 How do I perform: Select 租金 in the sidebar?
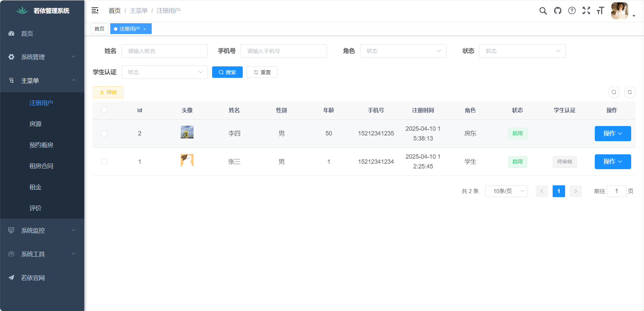42,187
